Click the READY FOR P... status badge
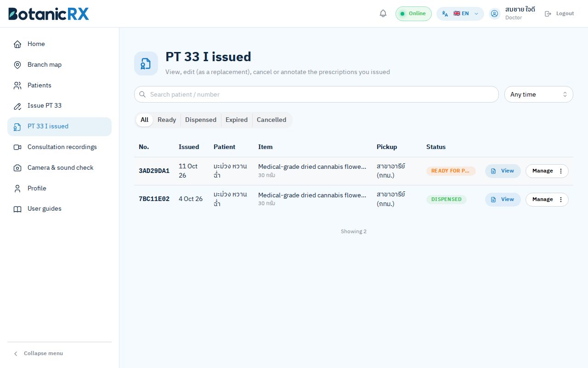This screenshot has height=368, width=588. pos(451,171)
